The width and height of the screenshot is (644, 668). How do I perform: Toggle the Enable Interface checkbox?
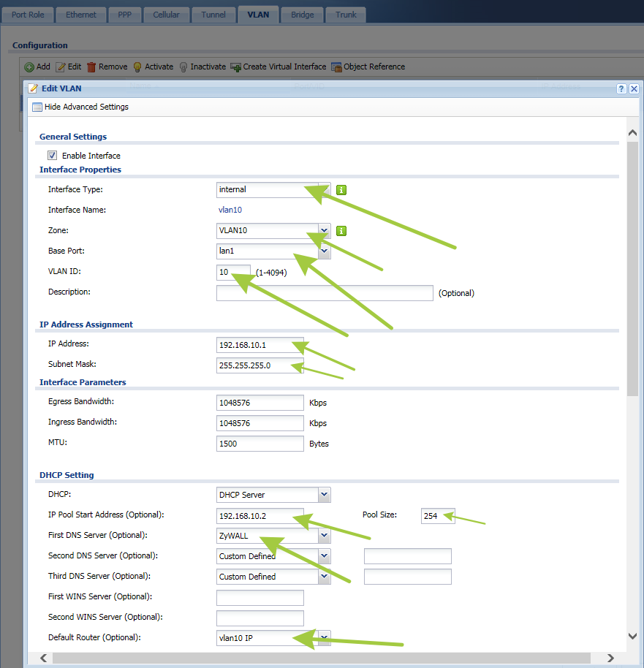tap(52, 156)
